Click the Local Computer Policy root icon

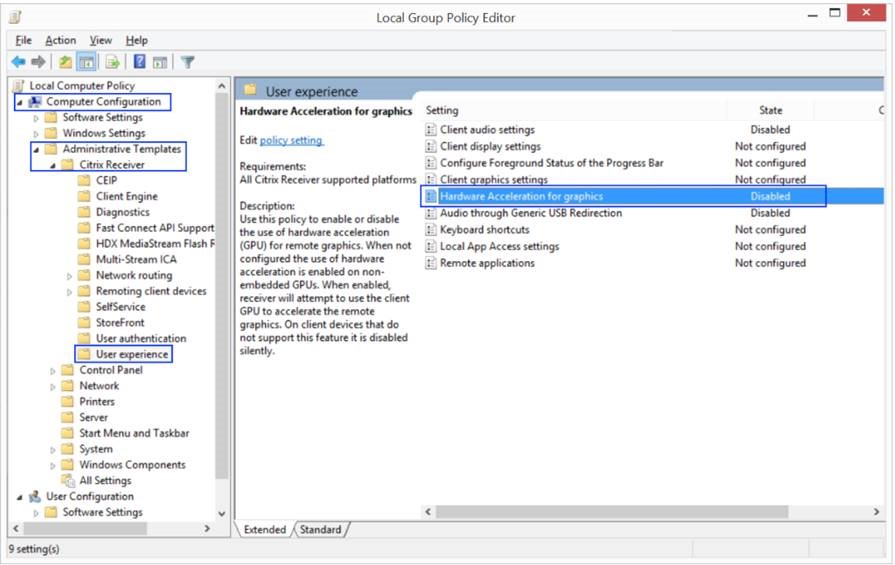(19, 86)
